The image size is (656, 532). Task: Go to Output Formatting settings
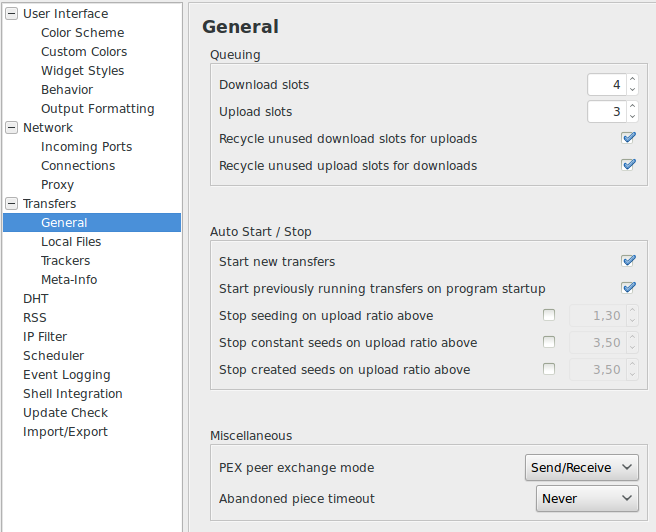click(x=97, y=109)
